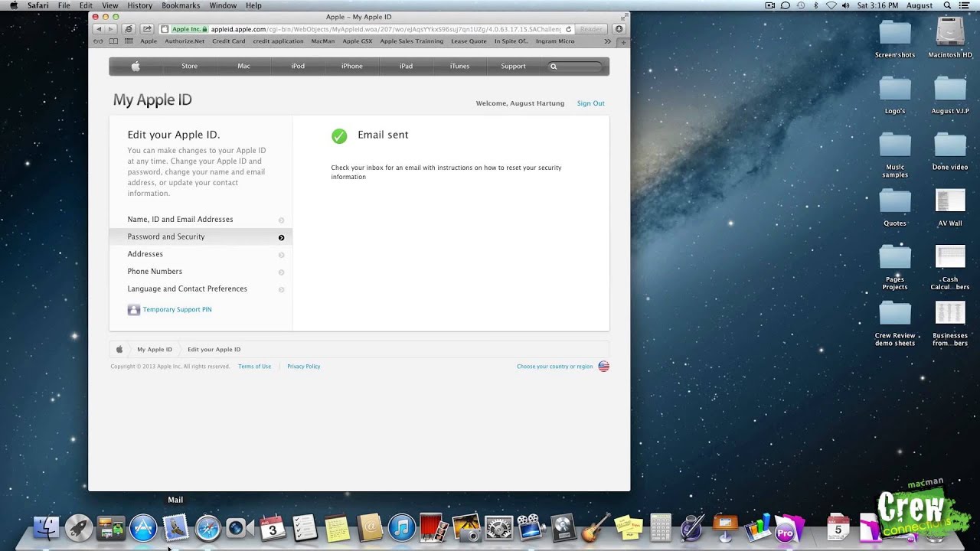Select the iPhone tab on the Apple site
The image size is (980, 551).
pyautogui.click(x=352, y=66)
